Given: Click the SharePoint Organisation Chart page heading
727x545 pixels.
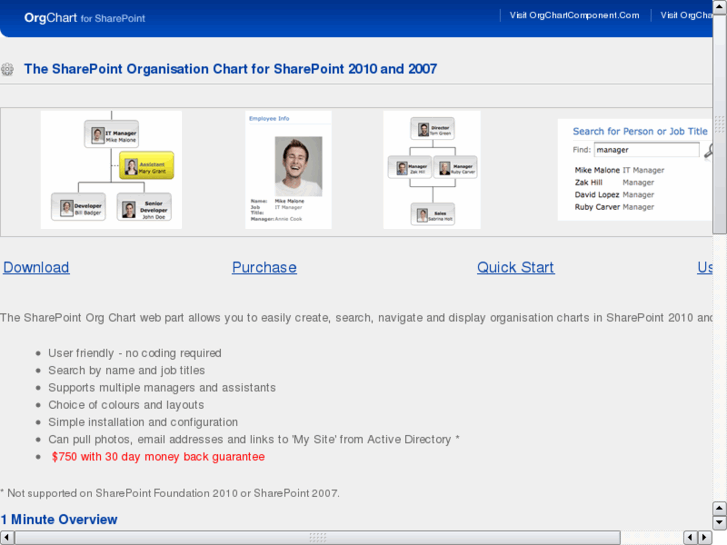Looking at the screenshot, I should (230, 69).
